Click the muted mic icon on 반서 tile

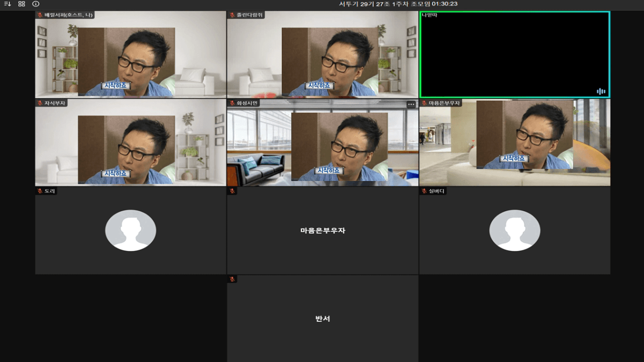point(232,279)
